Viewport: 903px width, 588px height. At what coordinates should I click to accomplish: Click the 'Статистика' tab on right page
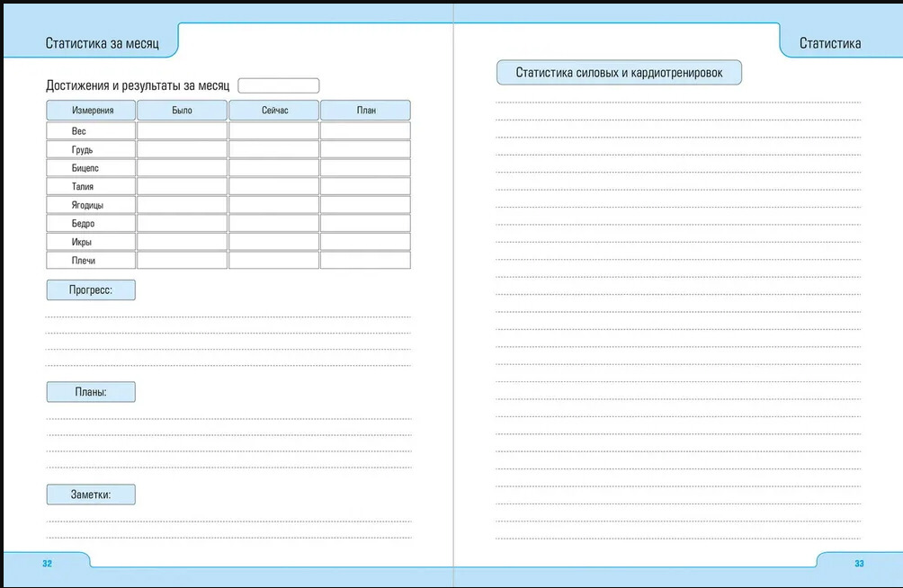point(829,43)
